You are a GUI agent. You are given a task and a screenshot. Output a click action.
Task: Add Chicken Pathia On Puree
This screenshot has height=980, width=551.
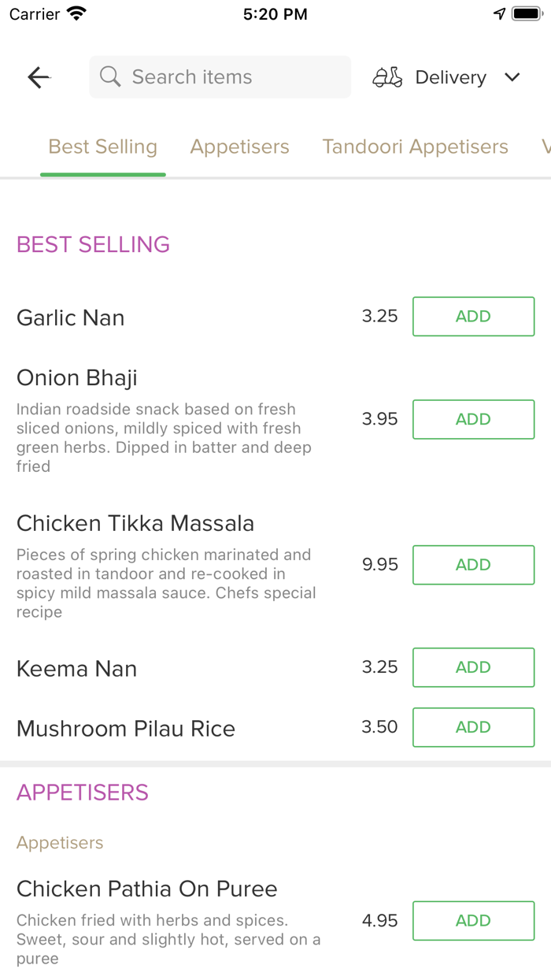click(474, 921)
